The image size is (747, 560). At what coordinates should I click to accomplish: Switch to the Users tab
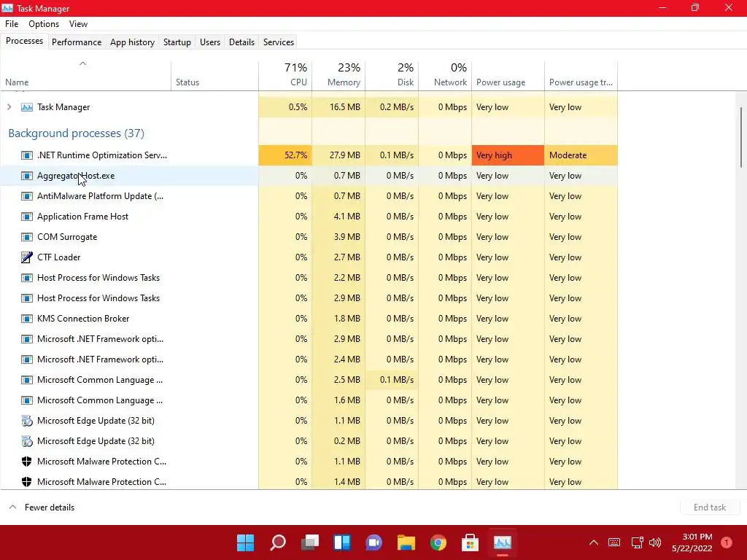210,42
